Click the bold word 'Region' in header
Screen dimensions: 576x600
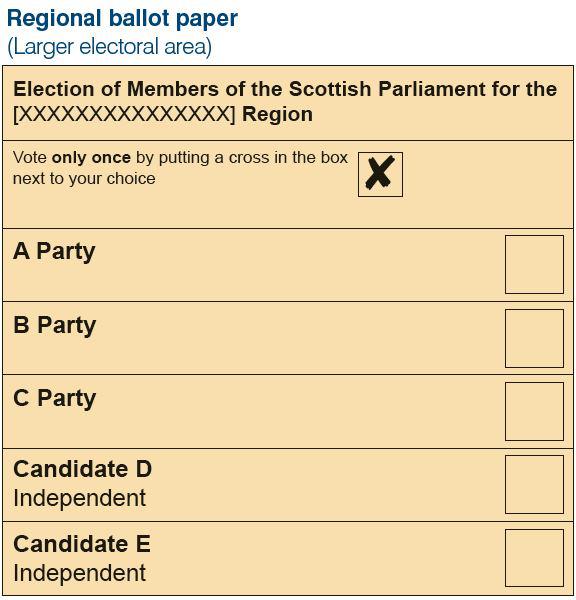(x=277, y=114)
